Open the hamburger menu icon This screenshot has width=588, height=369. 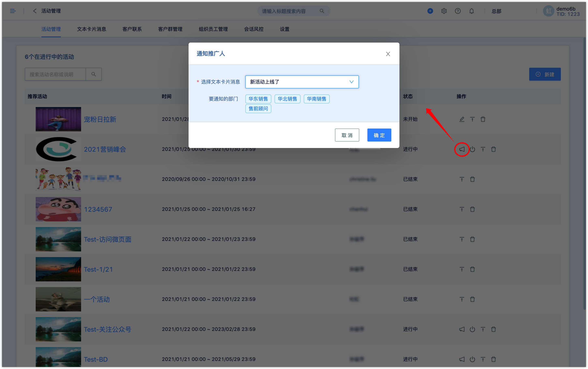tap(13, 11)
